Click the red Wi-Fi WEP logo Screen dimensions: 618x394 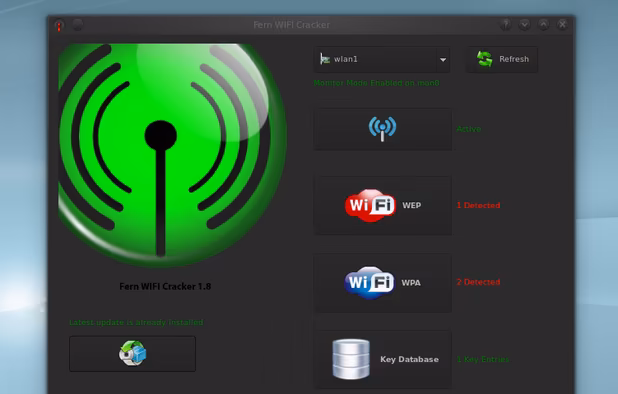(x=370, y=205)
